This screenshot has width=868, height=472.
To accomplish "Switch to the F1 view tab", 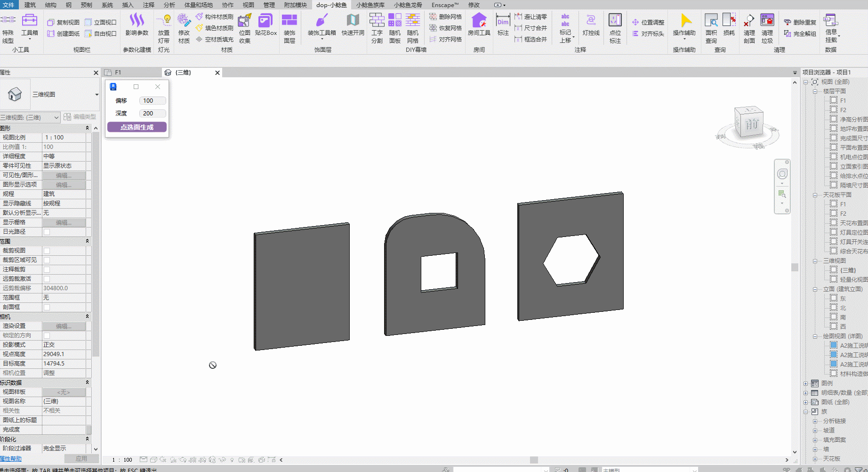I will pos(118,73).
